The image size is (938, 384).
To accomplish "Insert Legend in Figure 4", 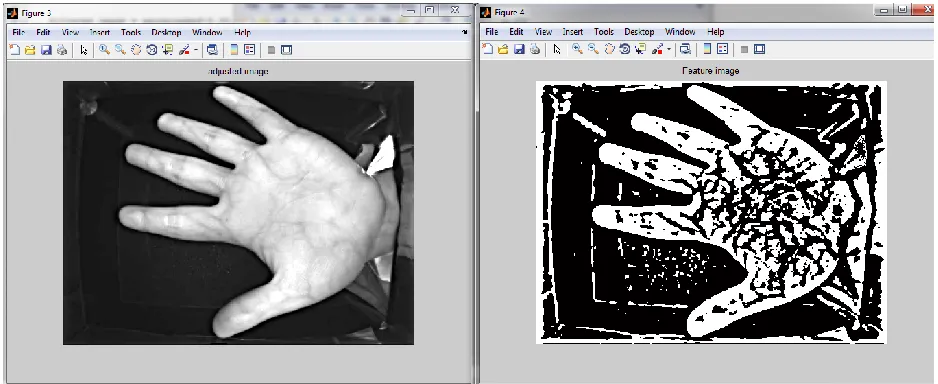I will 723,48.
